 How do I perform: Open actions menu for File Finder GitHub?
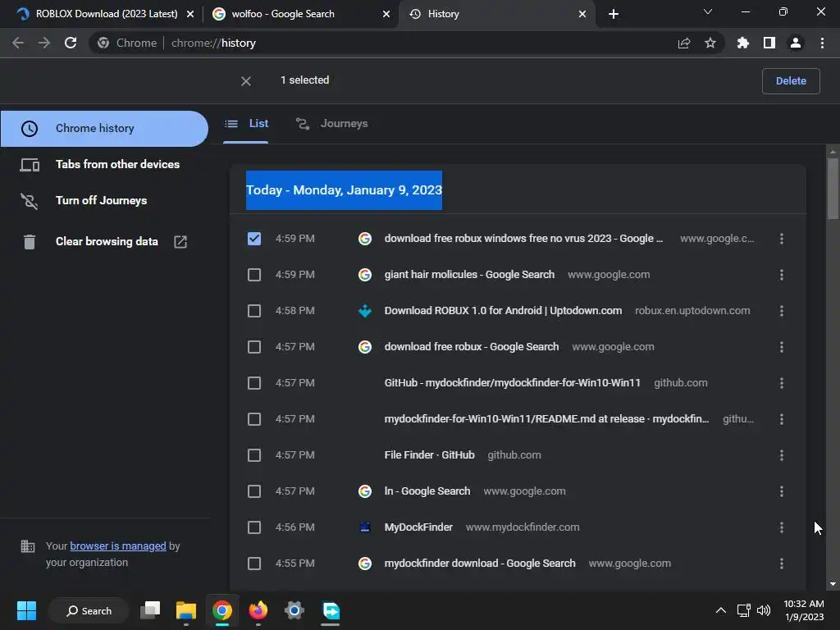click(x=782, y=455)
